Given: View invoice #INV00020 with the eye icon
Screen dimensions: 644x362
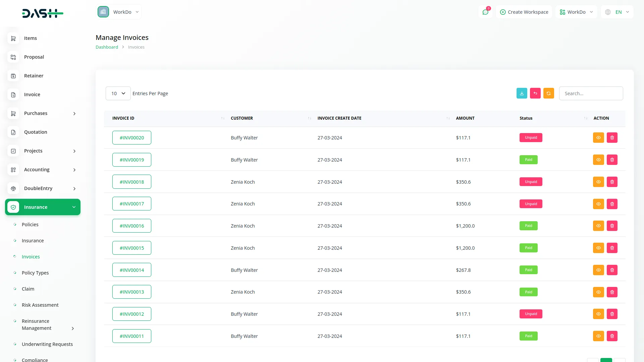Looking at the screenshot, I should pos(598,137).
